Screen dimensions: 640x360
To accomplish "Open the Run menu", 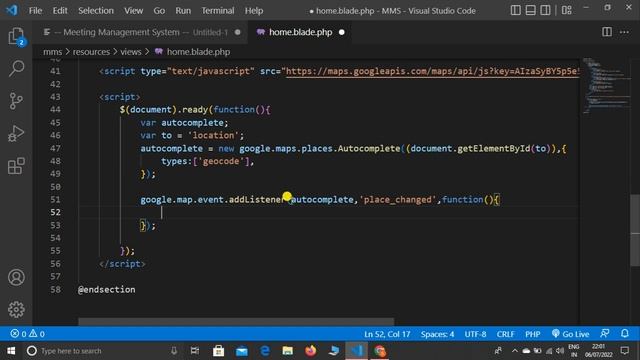I will (x=183, y=11).
